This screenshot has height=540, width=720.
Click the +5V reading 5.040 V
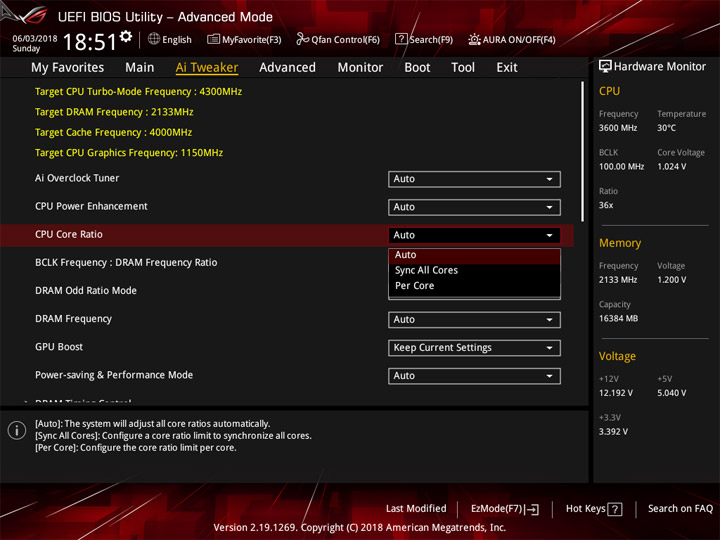coord(672,393)
